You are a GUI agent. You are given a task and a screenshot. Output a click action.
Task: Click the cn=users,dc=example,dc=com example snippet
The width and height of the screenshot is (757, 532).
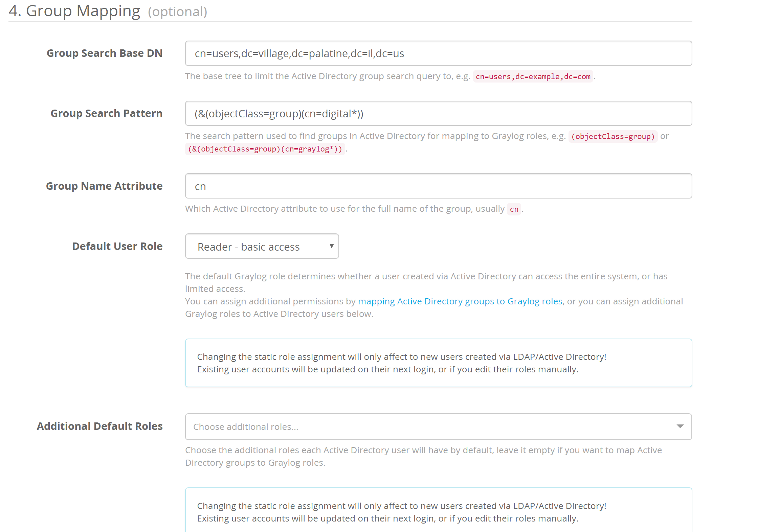533,76
